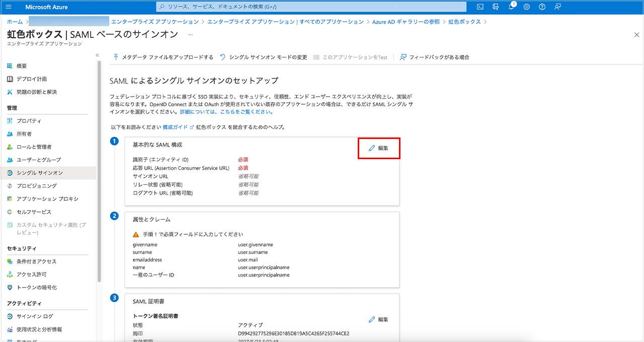The height and width of the screenshot is (342, 644).
Task: Open the help question mark icon
Action: point(542,7)
